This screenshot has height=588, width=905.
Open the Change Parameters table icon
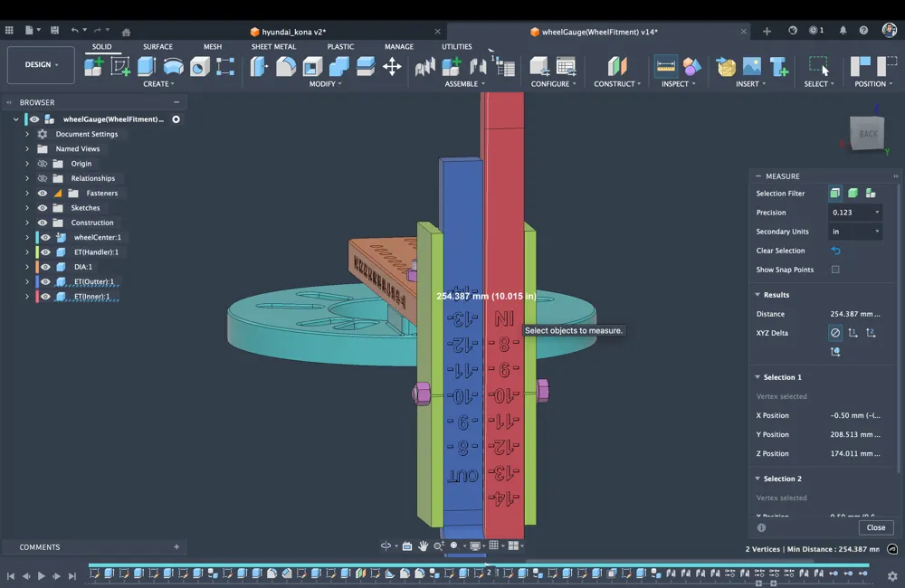pos(566,66)
